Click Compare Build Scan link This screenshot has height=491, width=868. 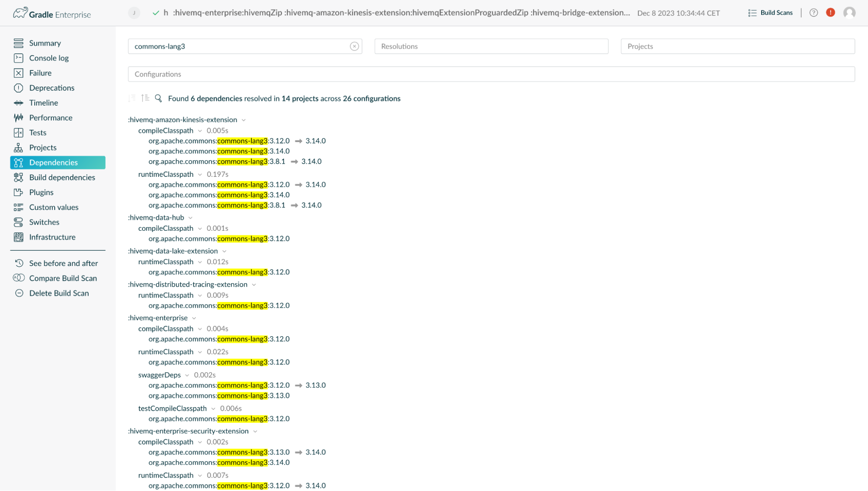pos(63,278)
